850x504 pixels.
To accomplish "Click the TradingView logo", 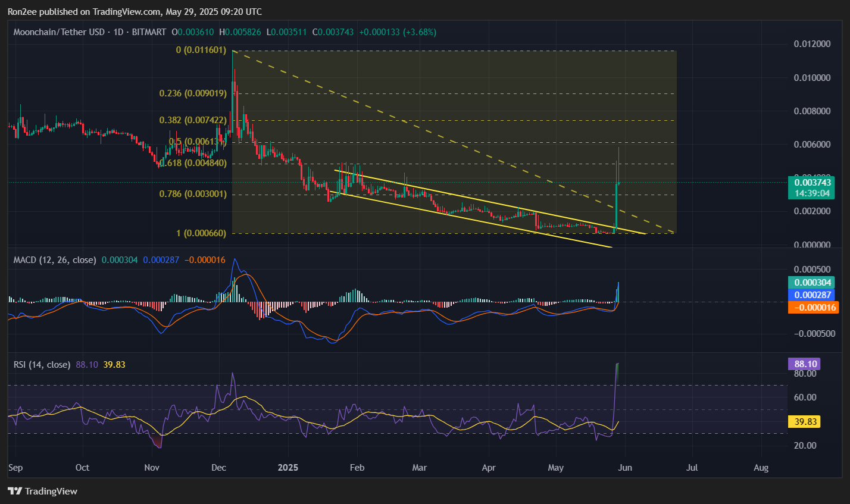I will coord(42,491).
